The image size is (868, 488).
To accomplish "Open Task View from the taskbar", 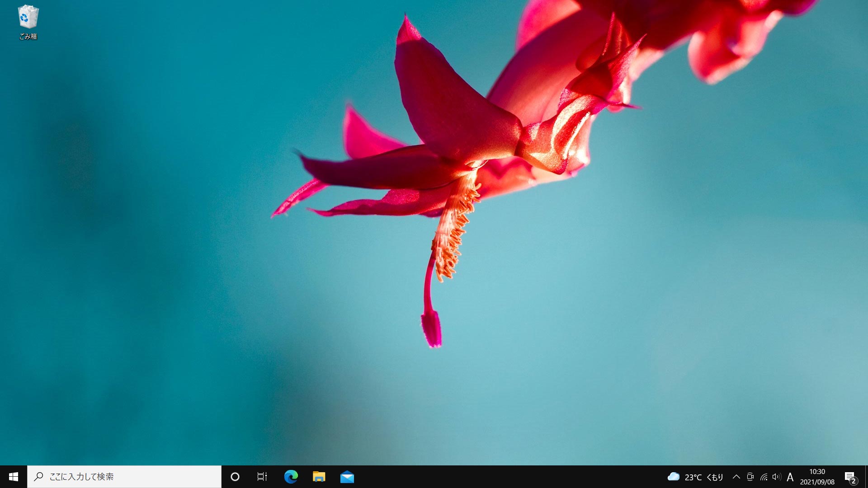I will click(262, 477).
